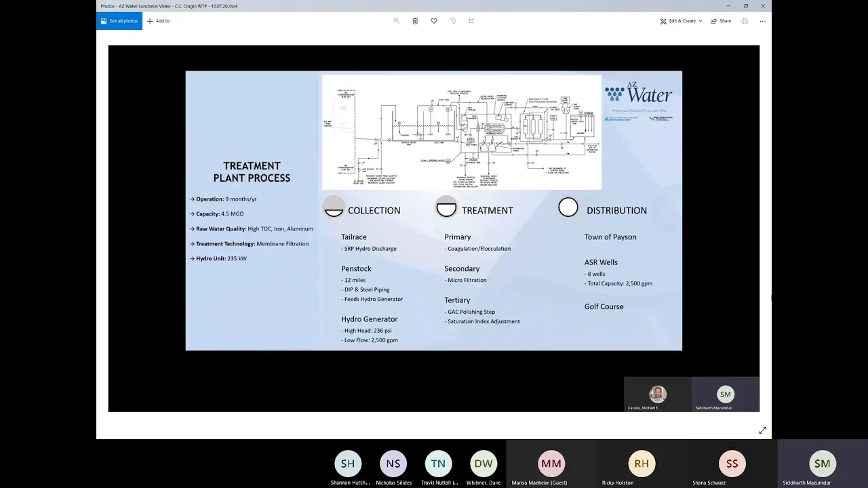Click the 'Raw Water Quality' bullet
Screen dimensions: 868x488
click(x=252, y=229)
